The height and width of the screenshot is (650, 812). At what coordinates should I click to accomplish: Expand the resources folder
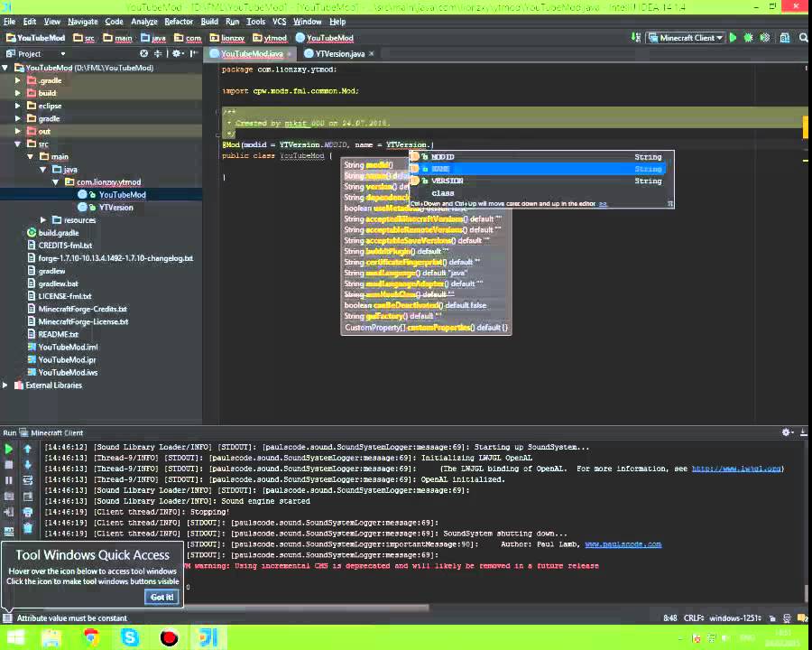coord(43,220)
